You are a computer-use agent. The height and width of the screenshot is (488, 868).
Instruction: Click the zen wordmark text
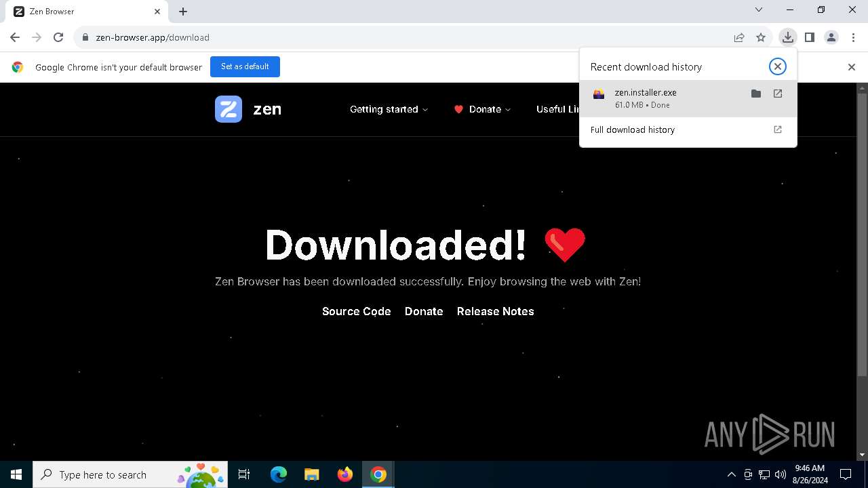click(x=267, y=109)
